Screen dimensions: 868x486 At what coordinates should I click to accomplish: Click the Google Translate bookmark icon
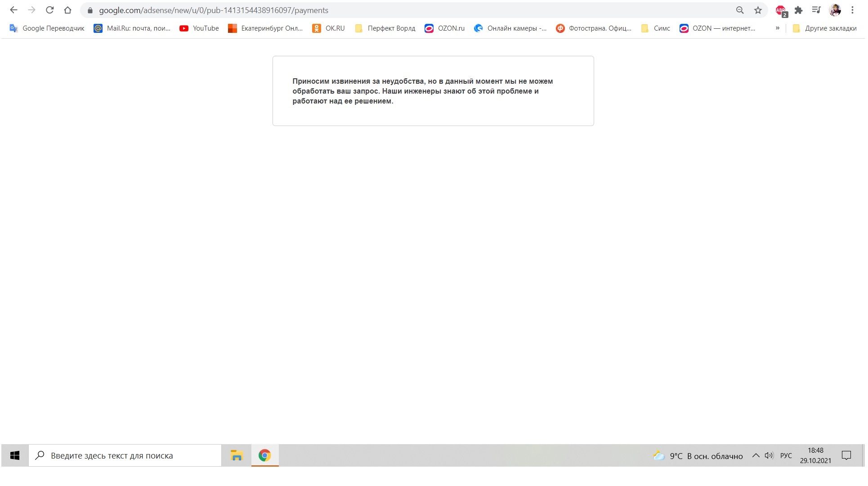13,28
